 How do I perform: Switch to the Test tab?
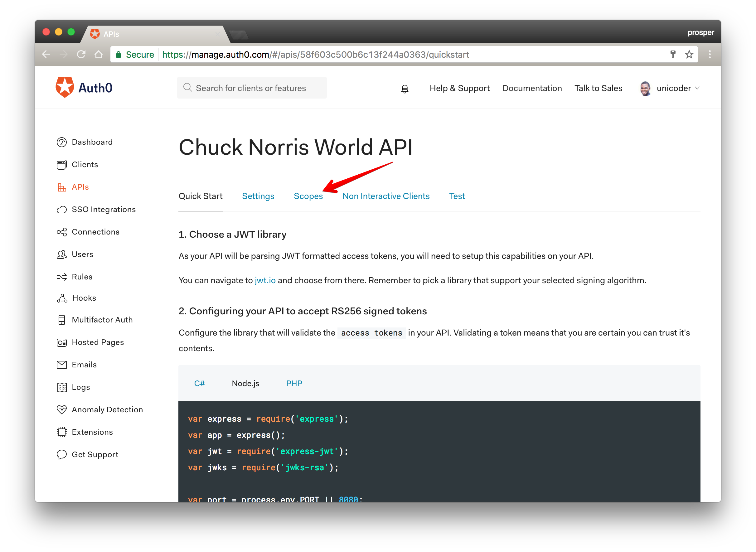(x=457, y=196)
